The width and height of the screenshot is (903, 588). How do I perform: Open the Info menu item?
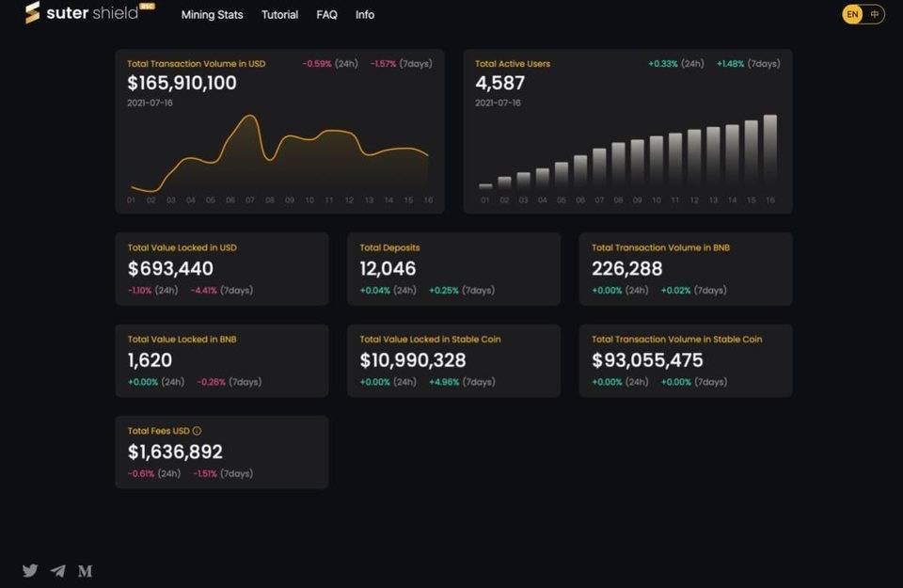(x=365, y=15)
